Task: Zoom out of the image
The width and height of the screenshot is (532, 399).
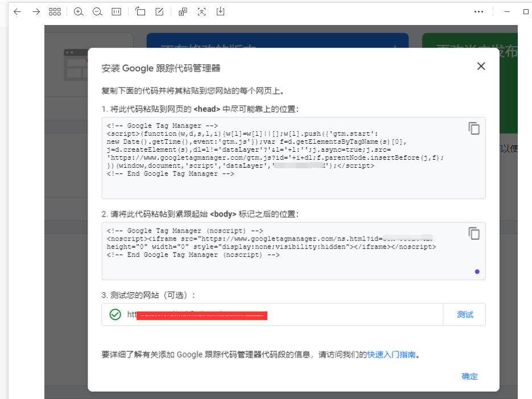Action: [97, 12]
